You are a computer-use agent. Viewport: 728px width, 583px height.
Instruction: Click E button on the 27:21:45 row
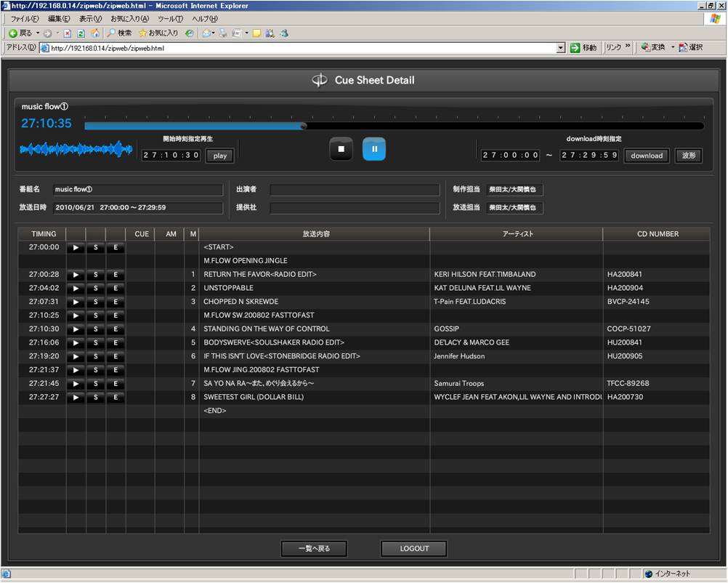(116, 384)
